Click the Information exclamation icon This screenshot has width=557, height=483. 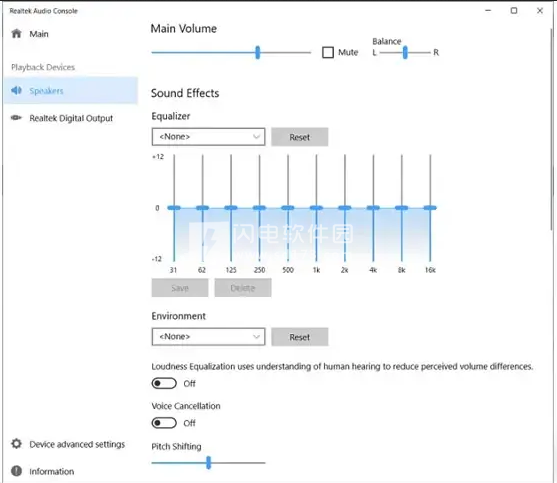tap(16, 471)
